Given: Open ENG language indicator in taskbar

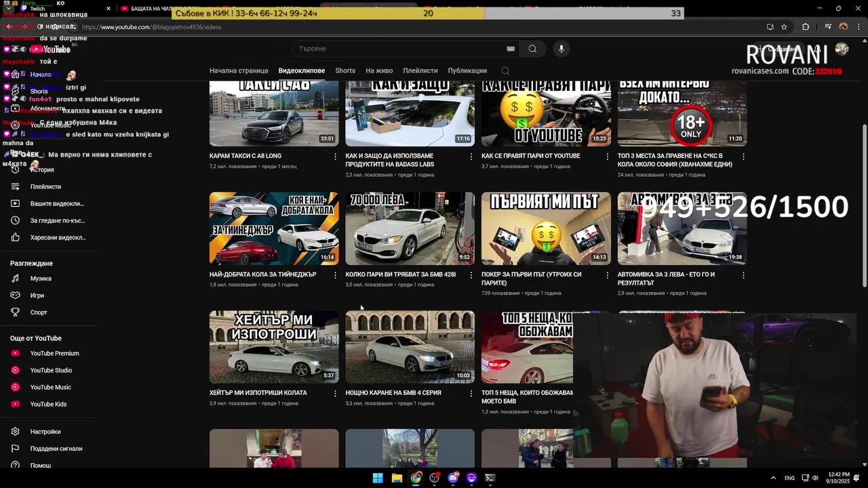Looking at the screenshot, I should coord(789,478).
